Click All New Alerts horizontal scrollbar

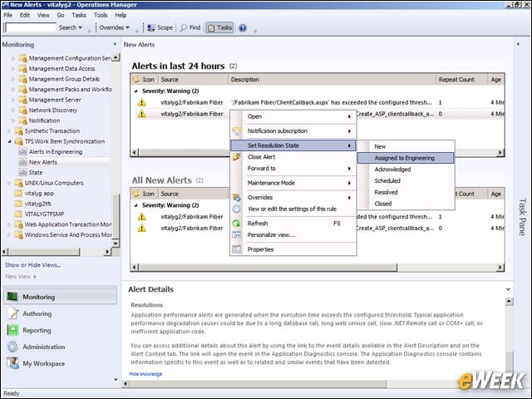[x=268, y=268]
